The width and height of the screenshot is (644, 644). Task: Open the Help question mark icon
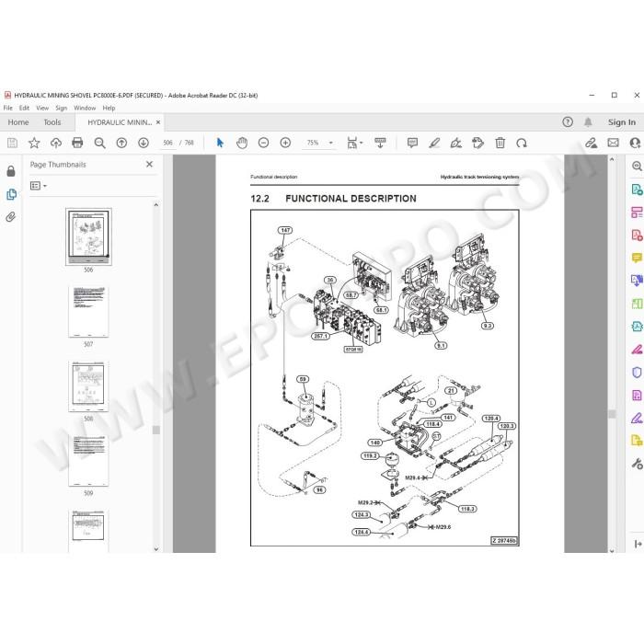568,122
